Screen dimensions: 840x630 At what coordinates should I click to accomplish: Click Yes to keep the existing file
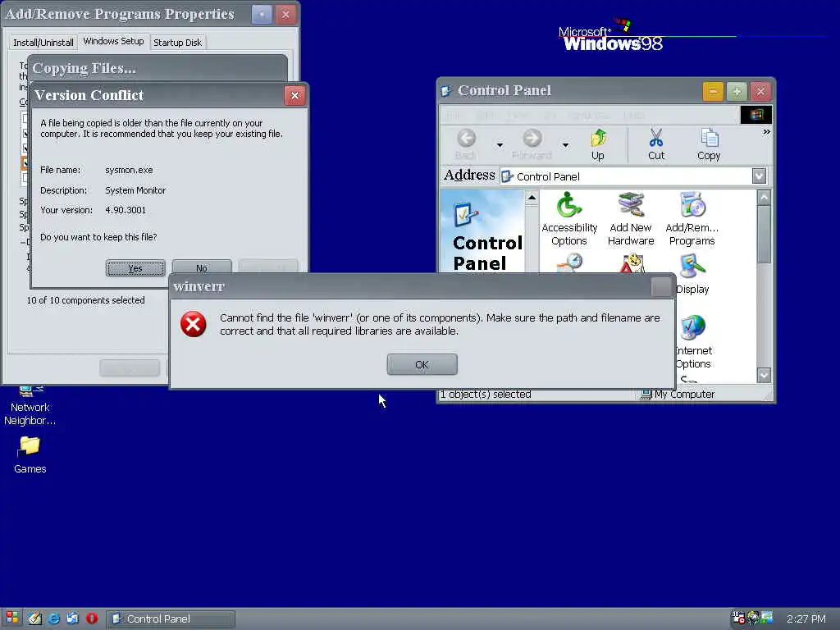click(135, 268)
